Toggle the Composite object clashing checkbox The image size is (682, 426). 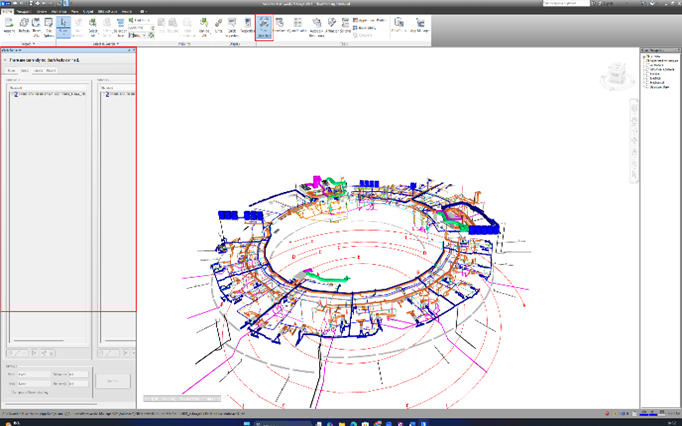click(10, 390)
